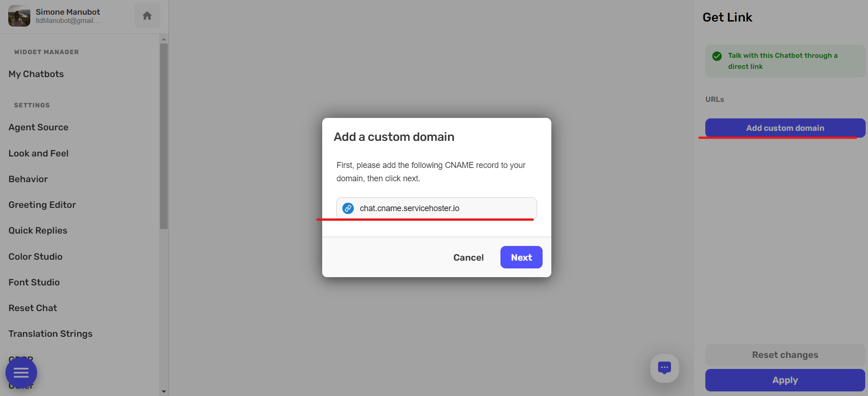The height and width of the screenshot is (396, 868).
Task: Open the chat bubble widget icon
Action: (664, 368)
